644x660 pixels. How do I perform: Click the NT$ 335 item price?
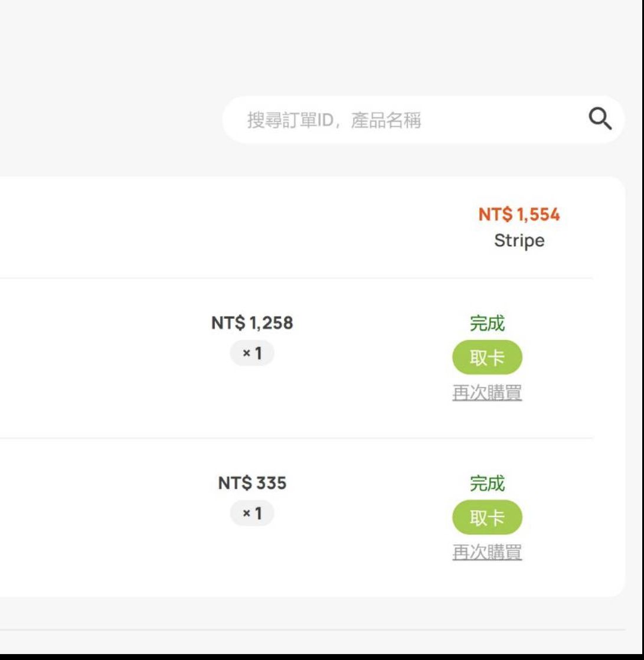(252, 483)
